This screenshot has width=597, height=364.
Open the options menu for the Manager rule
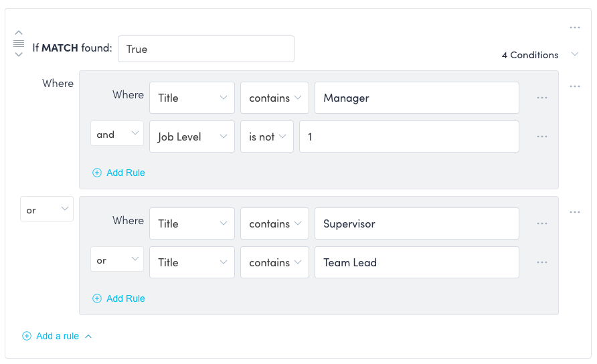[x=542, y=98]
